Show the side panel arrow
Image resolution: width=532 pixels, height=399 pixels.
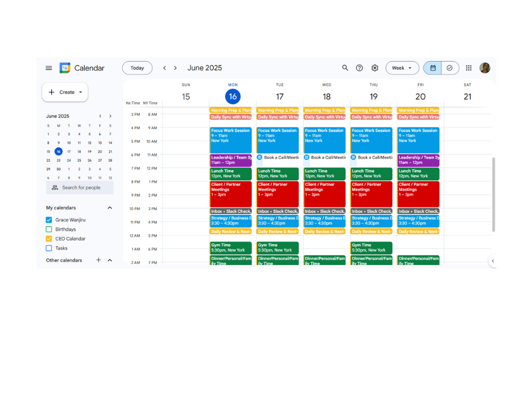click(493, 261)
